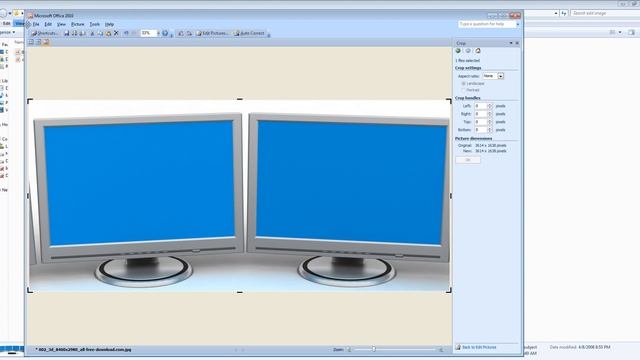Click the green Back icon in Crop pane

click(458, 51)
